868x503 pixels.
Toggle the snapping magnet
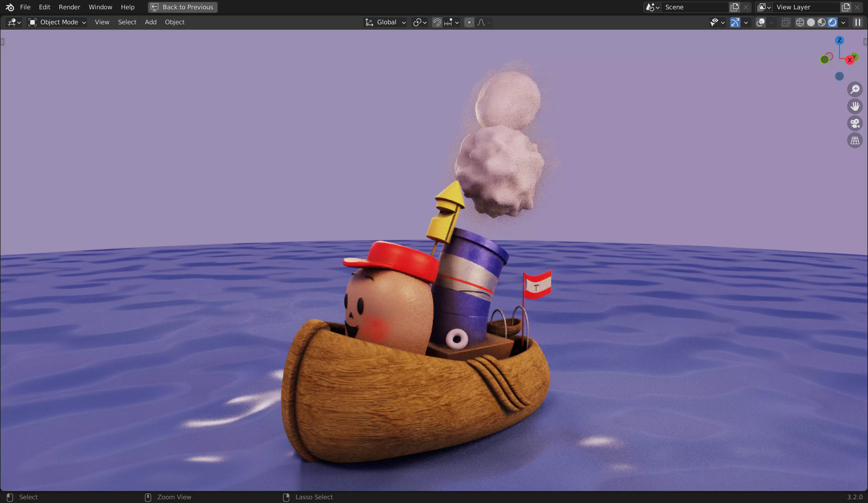[437, 22]
